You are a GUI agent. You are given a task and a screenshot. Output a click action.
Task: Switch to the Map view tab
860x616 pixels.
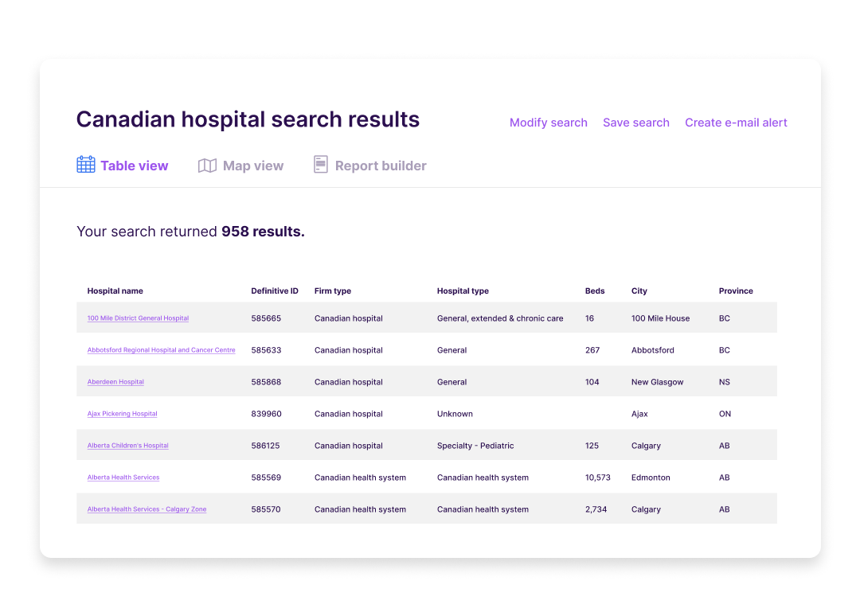(240, 166)
